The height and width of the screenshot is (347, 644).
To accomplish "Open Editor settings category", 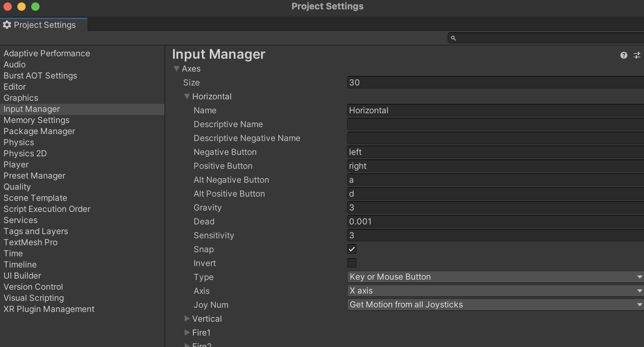I will pyautogui.click(x=15, y=87).
